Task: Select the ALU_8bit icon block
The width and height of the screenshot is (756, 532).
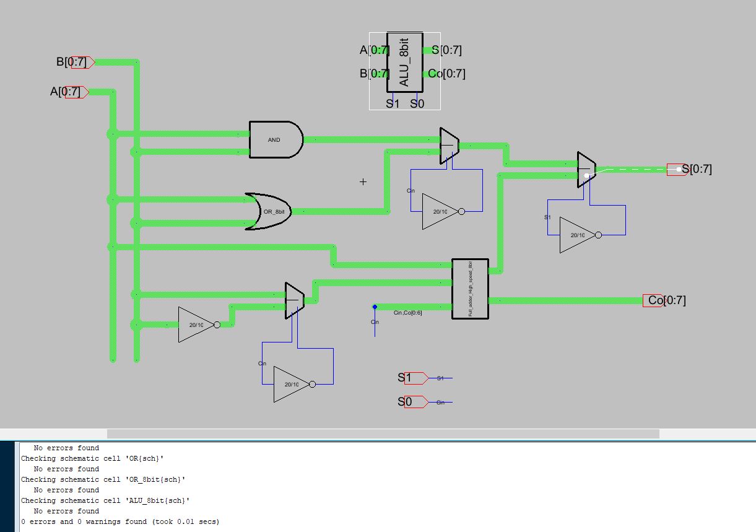Action: 405,63
